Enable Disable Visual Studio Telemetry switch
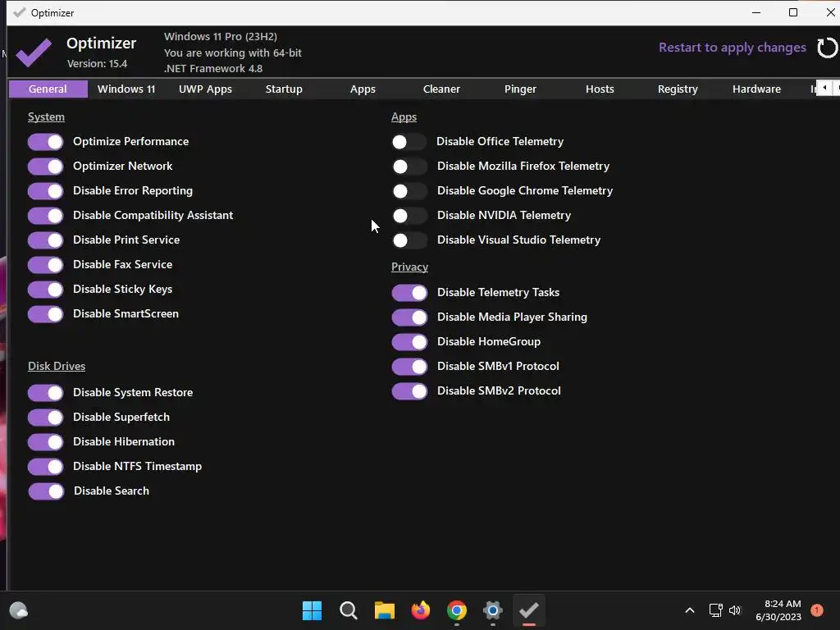This screenshot has height=630, width=840. pyautogui.click(x=409, y=240)
